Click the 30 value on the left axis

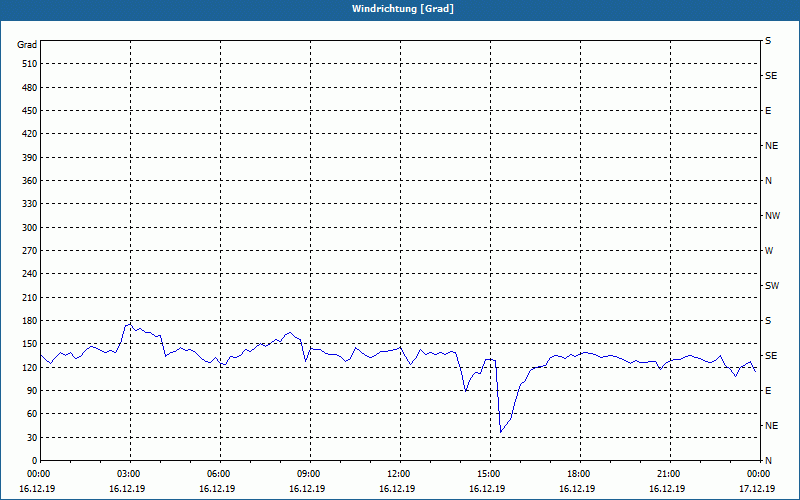32,437
